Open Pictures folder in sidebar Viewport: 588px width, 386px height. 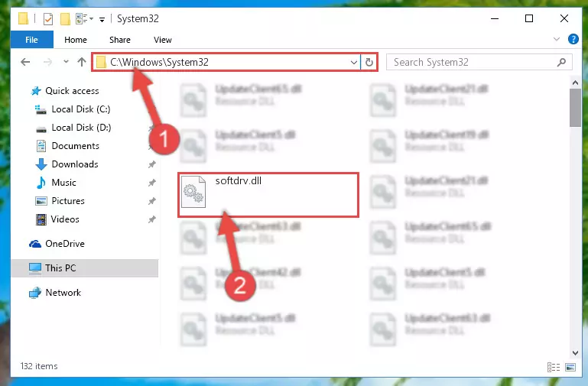tap(68, 201)
